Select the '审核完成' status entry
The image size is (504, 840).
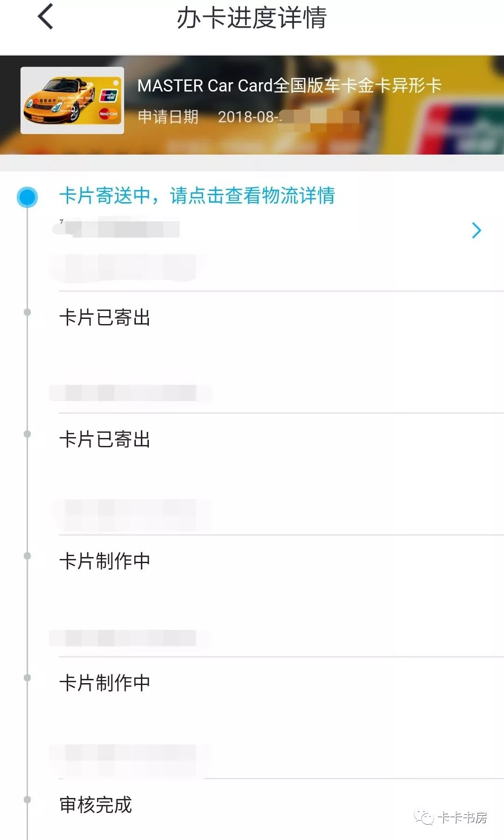(x=96, y=805)
